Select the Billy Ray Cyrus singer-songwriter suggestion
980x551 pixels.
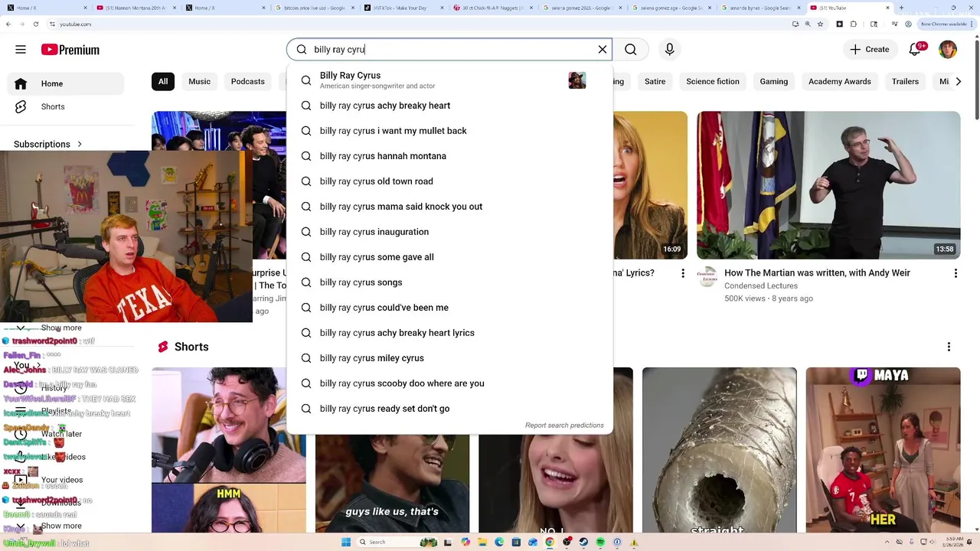(x=449, y=80)
